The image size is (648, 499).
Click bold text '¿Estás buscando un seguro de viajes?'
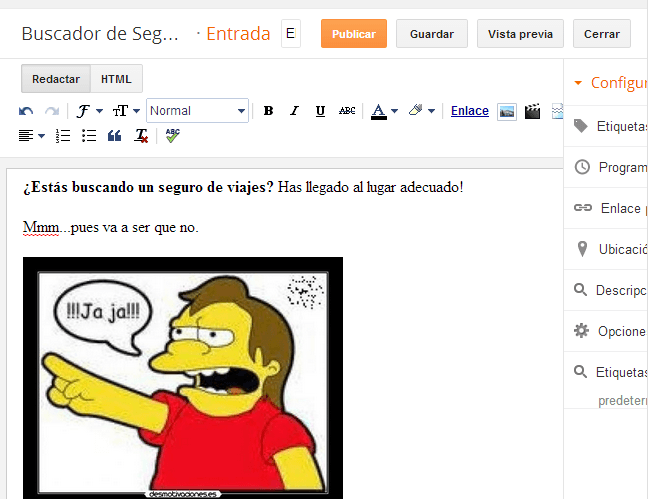pos(148,187)
